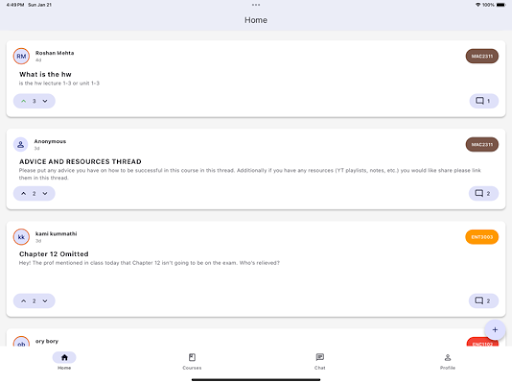Tap kami kummathi's KK avatar

click(21, 237)
